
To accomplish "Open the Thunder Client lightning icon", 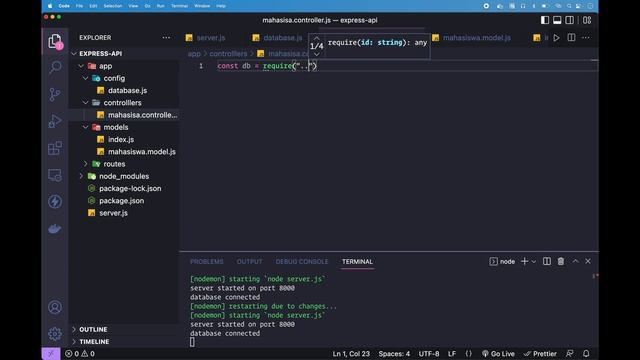I will 55,202.
